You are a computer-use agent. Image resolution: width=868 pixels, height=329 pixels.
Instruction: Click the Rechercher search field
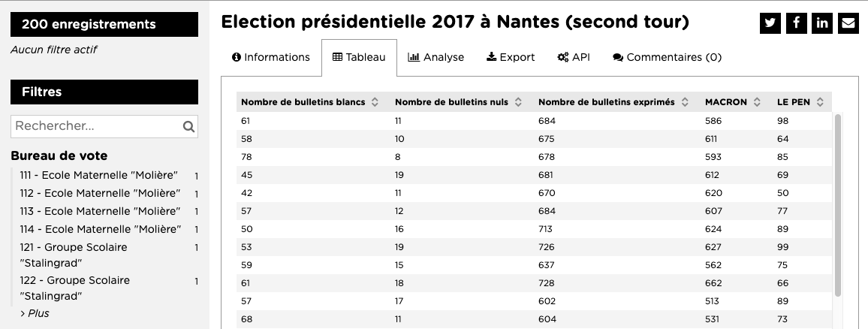pos(96,126)
